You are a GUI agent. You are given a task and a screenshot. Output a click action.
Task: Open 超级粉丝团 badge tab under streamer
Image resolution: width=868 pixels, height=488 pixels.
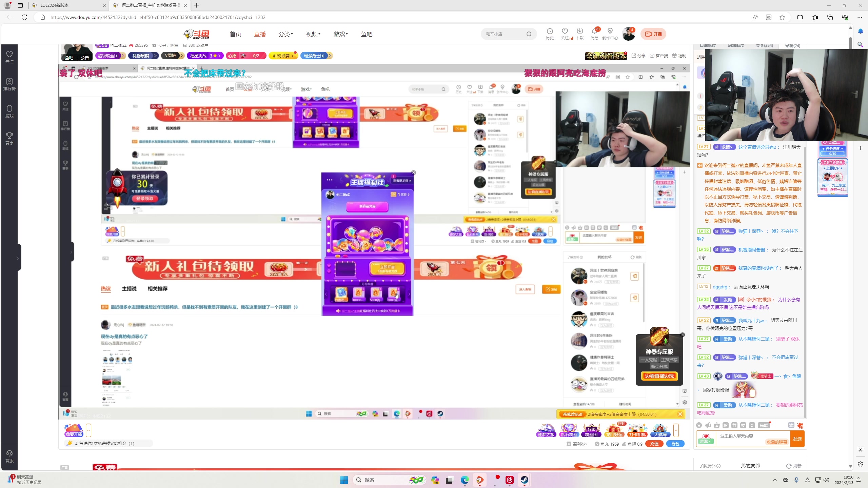[x=111, y=56]
